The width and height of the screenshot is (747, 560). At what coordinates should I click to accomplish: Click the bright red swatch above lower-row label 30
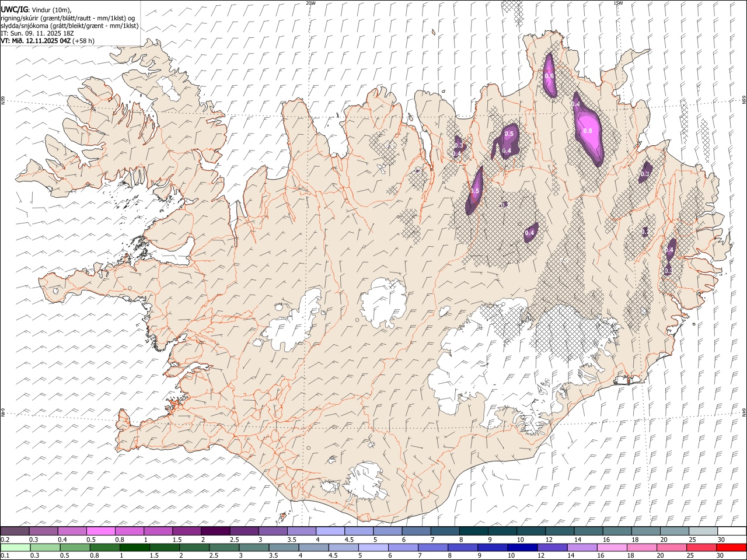coord(731,547)
